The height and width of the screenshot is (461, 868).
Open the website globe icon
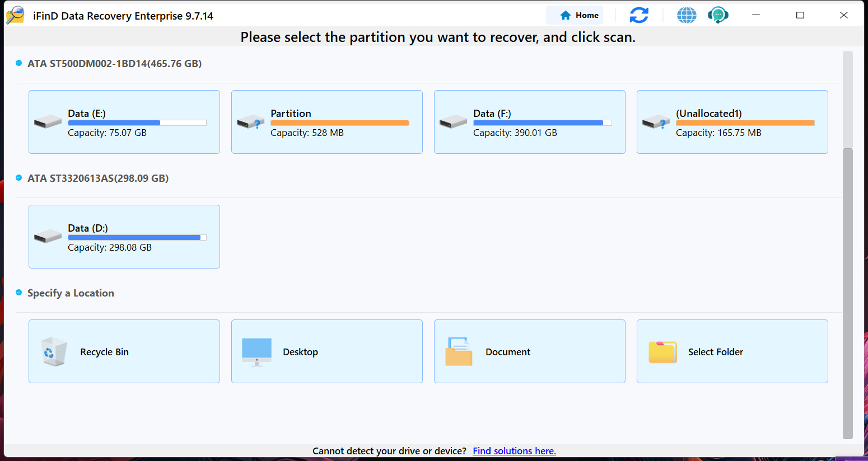[x=687, y=15]
